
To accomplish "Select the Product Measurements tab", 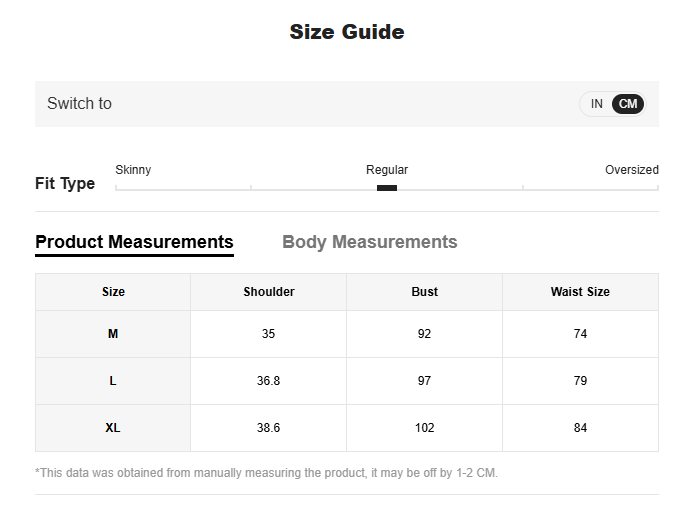I will click(134, 242).
